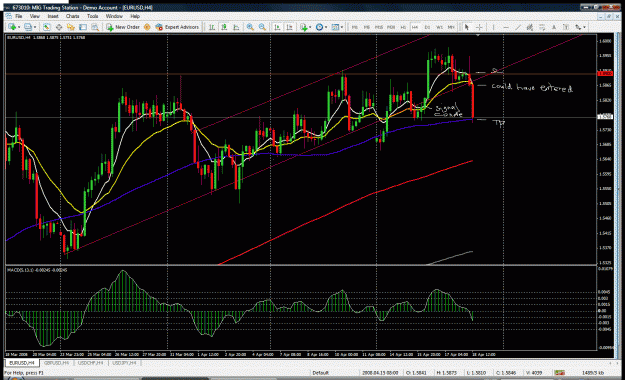Select the MN timeframe
The width and height of the screenshot is (625, 380).
(451, 27)
